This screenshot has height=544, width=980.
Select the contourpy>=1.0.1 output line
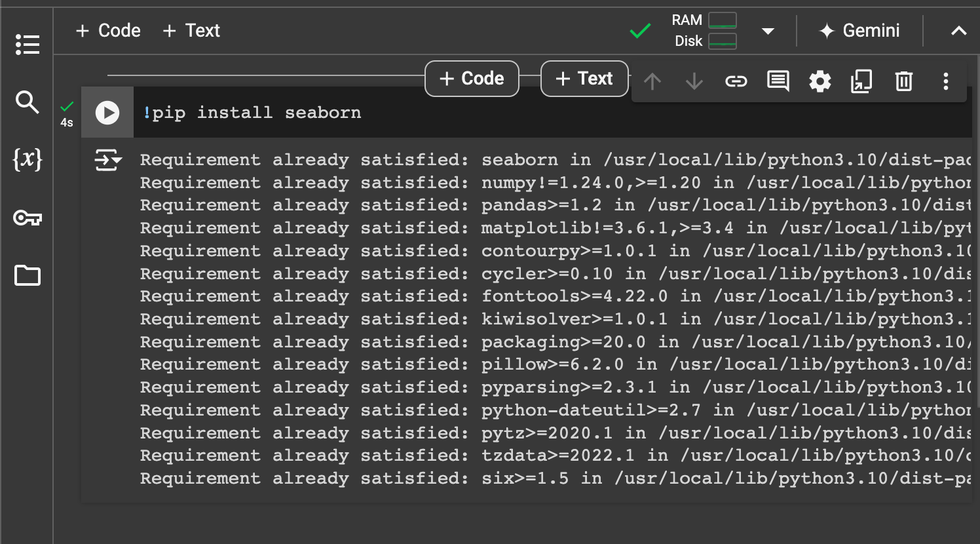pyautogui.click(x=555, y=251)
